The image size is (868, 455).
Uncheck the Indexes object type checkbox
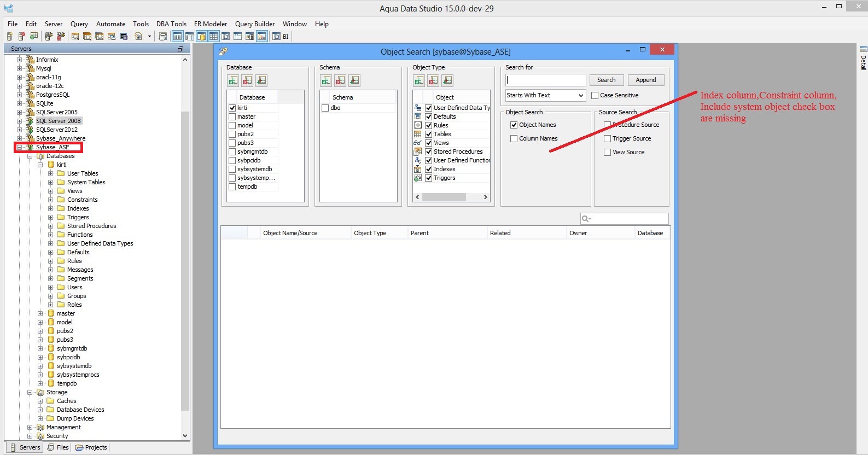click(429, 169)
